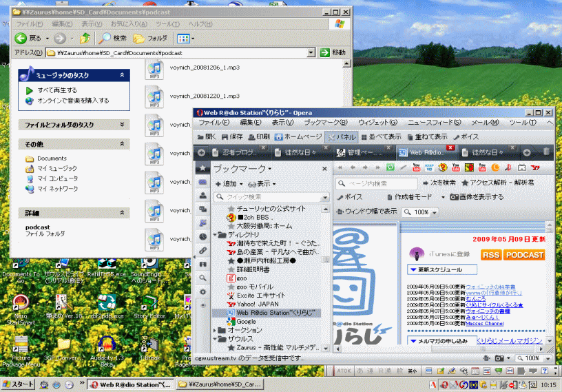Switch to the 管理ページ tab
Viewport: 562px width, 392px height.
click(364, 153)
